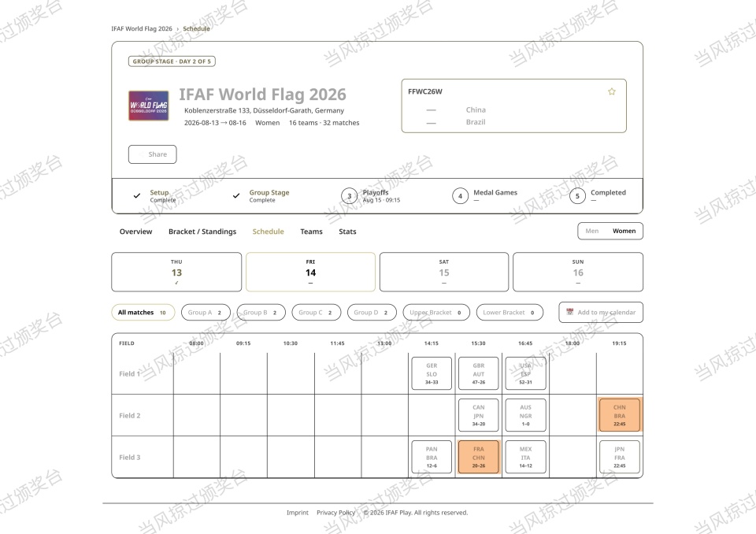Screen dimensions: 756x534
Task: Open the Stats tab
Action: tap(347, 232)
